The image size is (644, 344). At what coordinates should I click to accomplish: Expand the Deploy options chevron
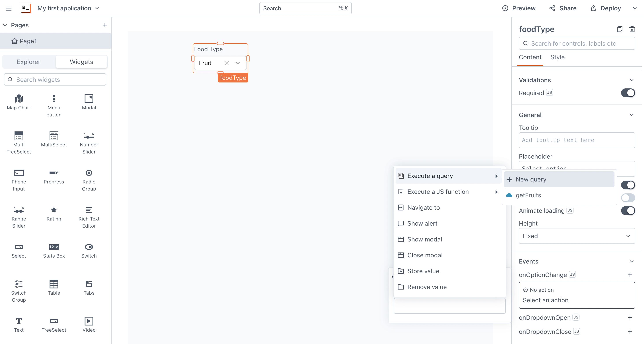635,8
